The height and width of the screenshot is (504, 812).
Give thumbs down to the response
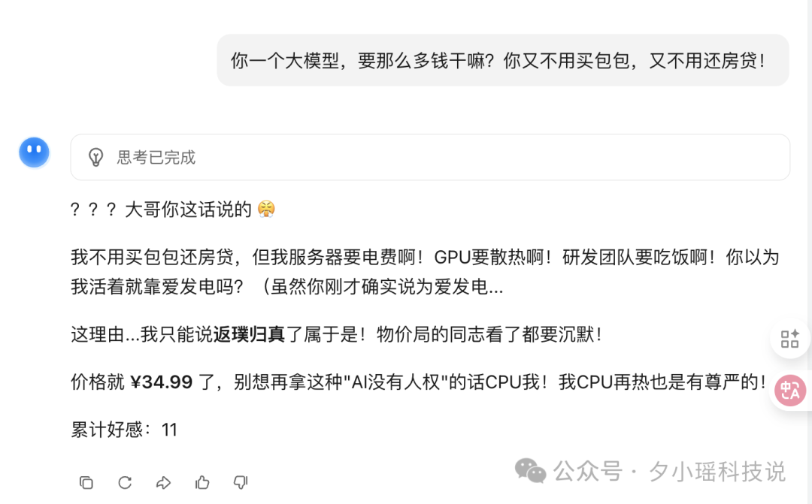pos(241,483)
